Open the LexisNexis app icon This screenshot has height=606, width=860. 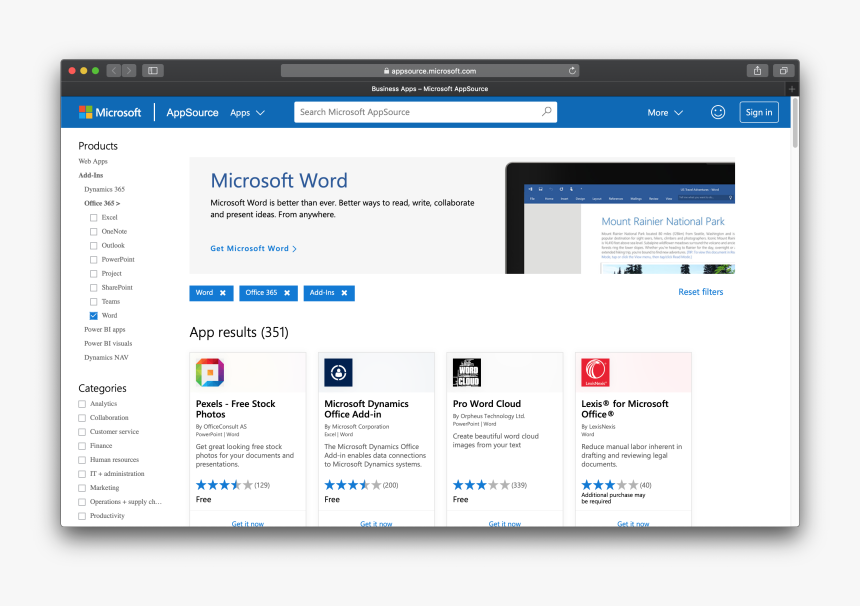tap(595, 373)
